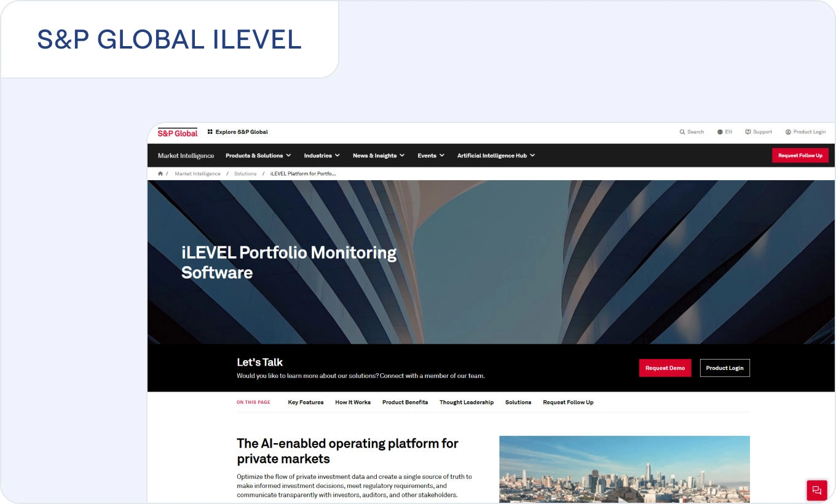836x504 pixels.
Task: Click the globe language icon
Action: (720, 132)
